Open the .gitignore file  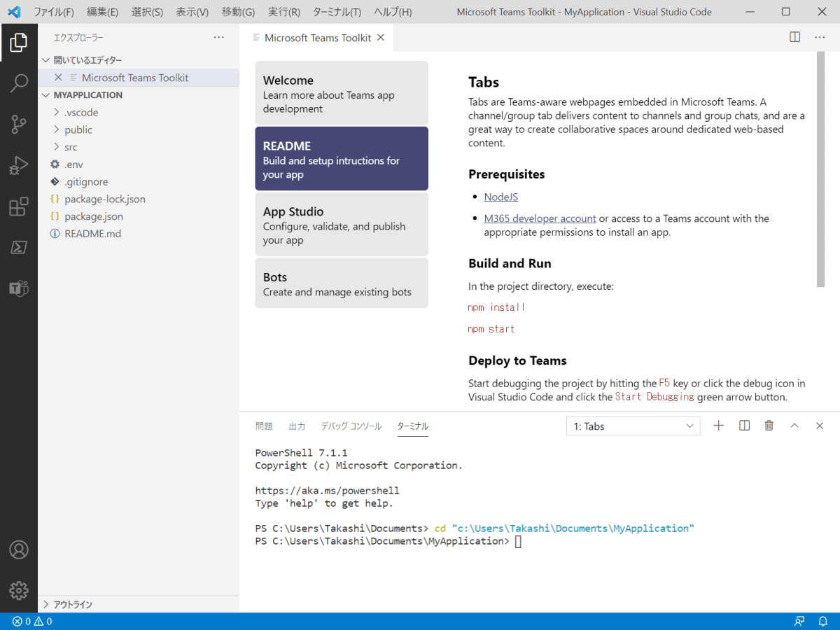click(x=139, y=182)
